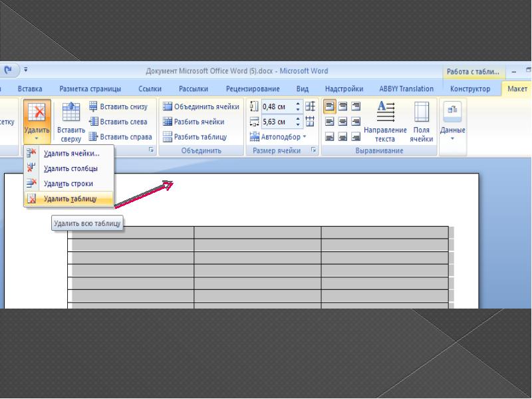
Task: Expand the Автоподбор dropdown
Action: pos(279,137)
